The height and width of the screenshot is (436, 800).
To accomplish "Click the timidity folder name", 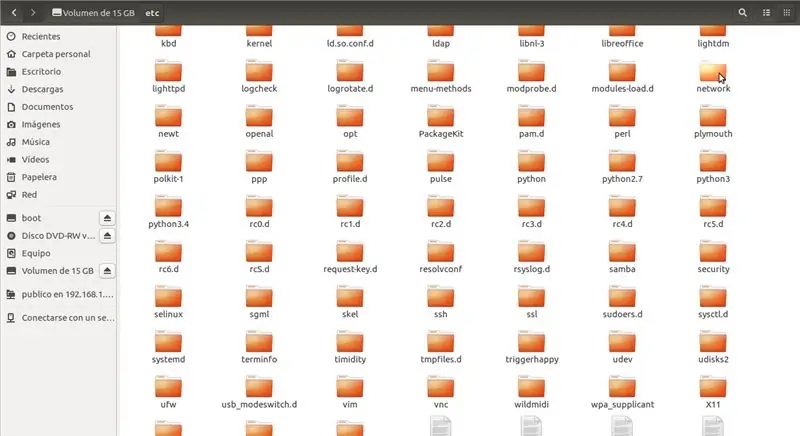I will [x=349, y=360].
